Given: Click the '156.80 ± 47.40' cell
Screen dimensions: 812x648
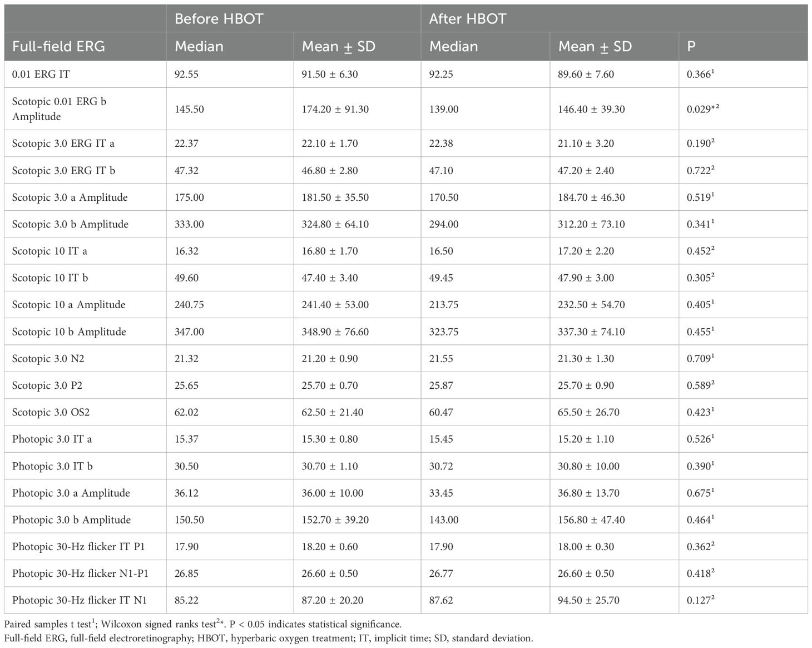Looking at the screenshot, I should (x=591, y=520).
